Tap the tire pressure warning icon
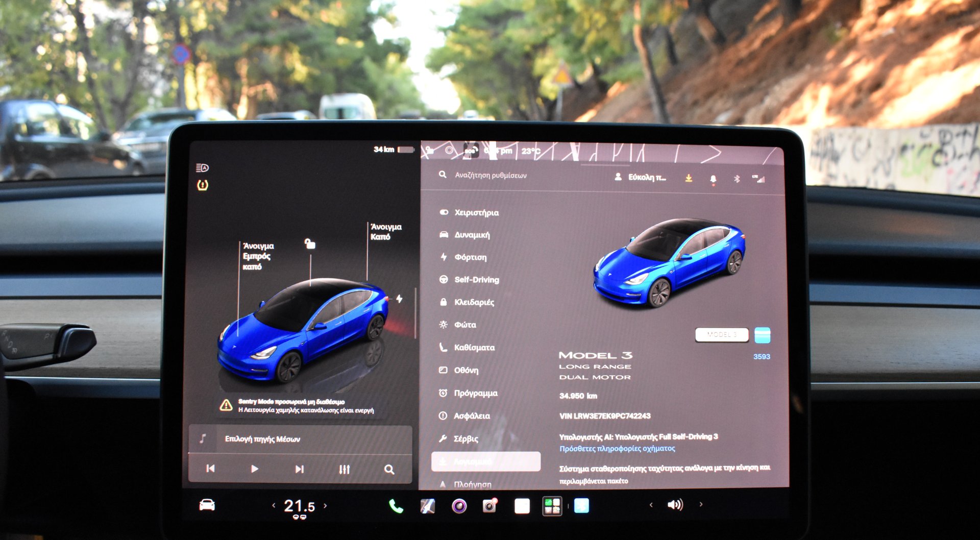 point(203,185)
